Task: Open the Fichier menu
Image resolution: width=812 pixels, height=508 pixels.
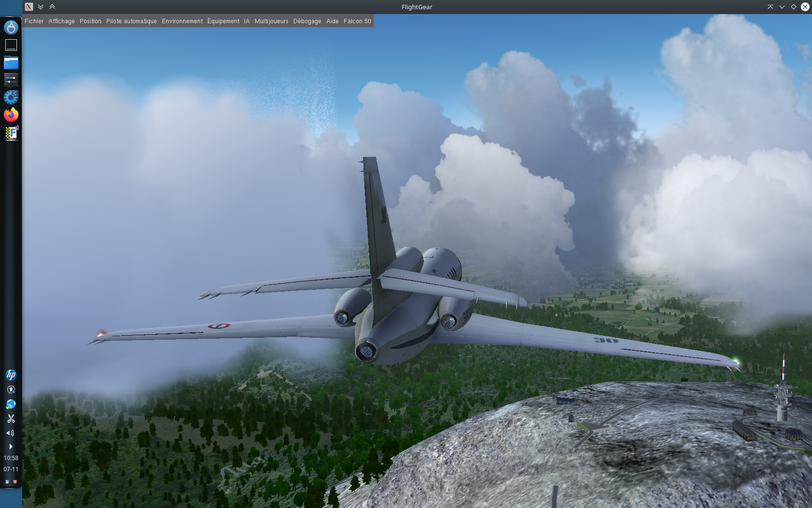Action: click(x=34, y=21)
